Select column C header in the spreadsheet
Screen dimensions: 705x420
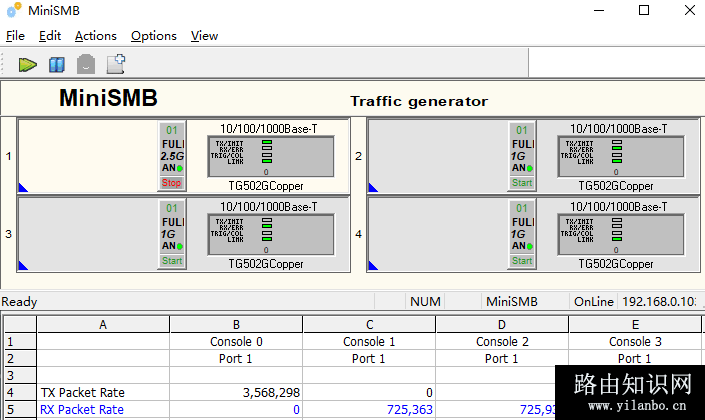[369, 325]
